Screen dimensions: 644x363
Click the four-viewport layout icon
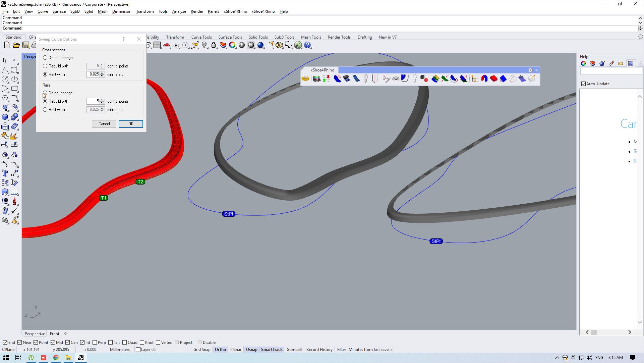click(157, 45)
